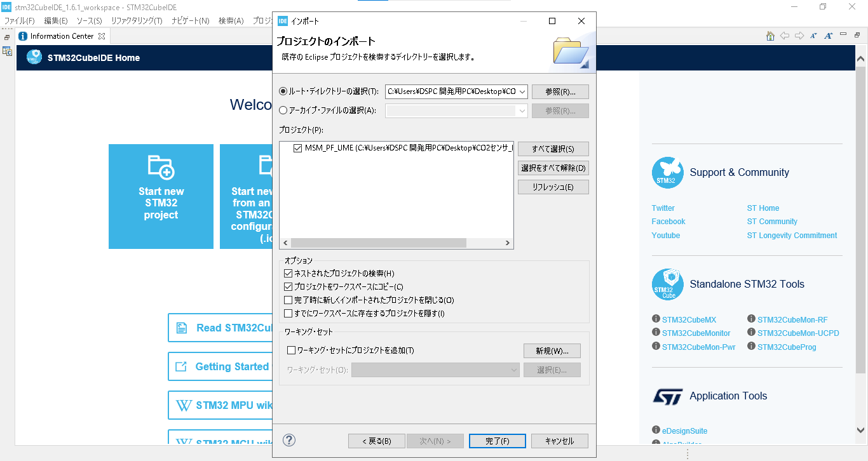
Task: Click the restore icon in the left sidebar
Action: (7, 37)
